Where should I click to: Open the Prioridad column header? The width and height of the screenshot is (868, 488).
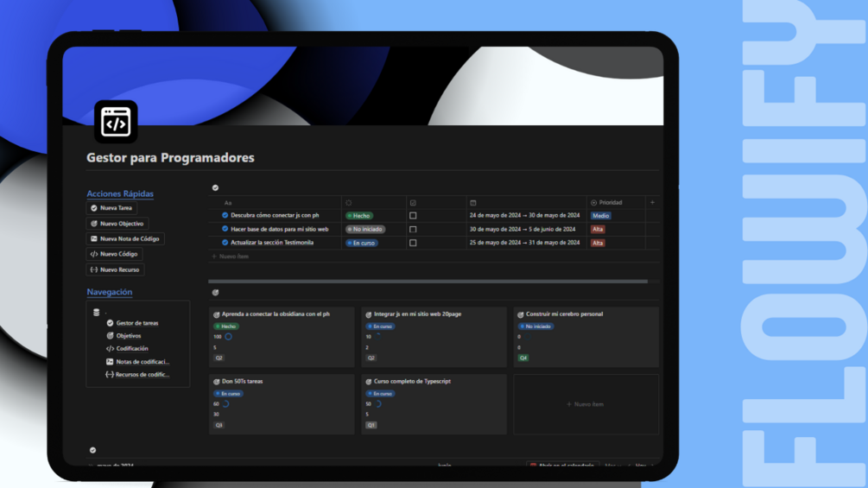pos(606,202)
